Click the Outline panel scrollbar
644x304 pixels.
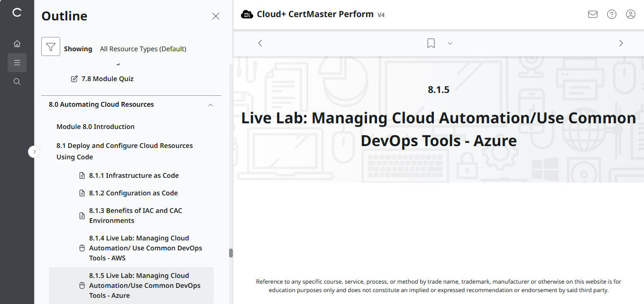(x=231, y=253)
